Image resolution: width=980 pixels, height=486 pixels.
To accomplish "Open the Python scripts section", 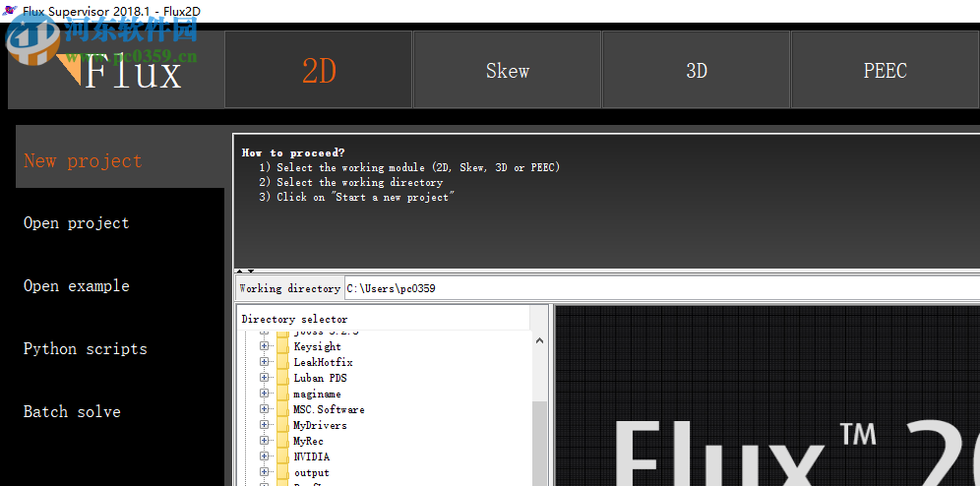I will (85, 348).
